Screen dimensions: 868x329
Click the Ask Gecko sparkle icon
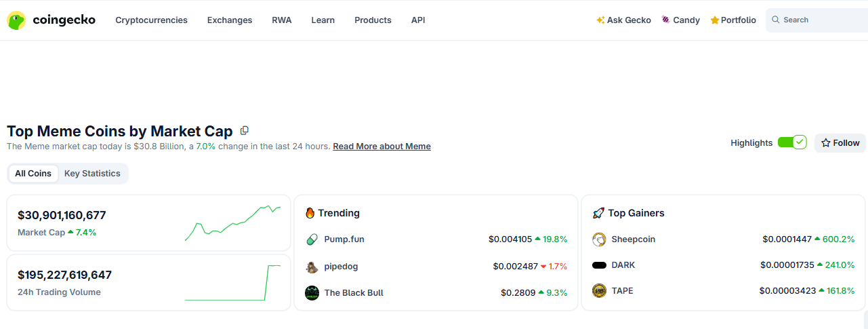(x=600, y=20)
